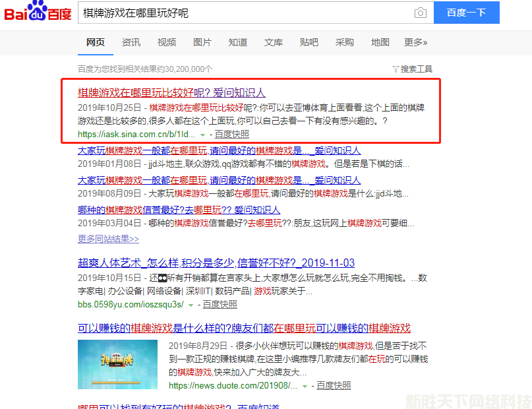Image resolution: width=532 pixels, height=409 pixels.
Task: Switch to the 地图 tab
Action: [x=380, y=42]
